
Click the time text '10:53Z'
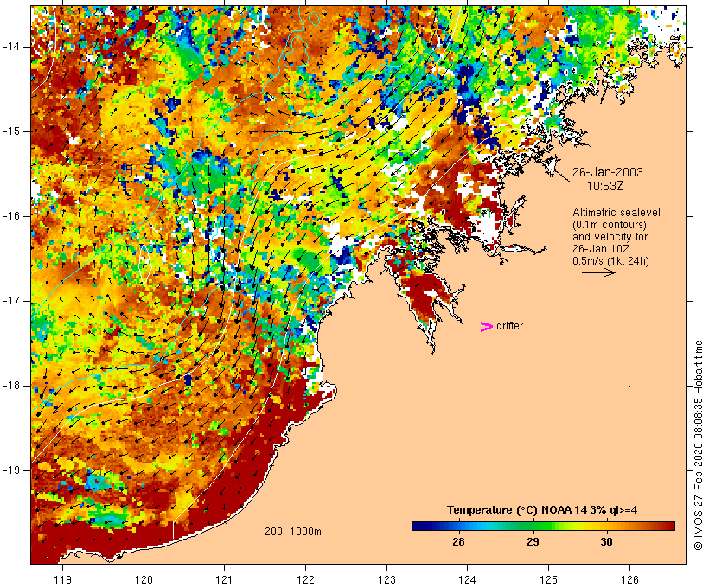click(605, 186)
